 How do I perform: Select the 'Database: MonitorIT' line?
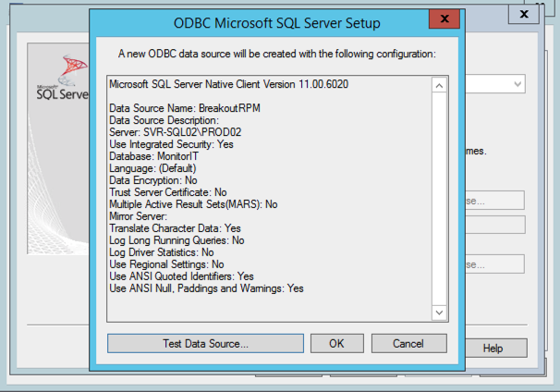[x=153, y=156]
